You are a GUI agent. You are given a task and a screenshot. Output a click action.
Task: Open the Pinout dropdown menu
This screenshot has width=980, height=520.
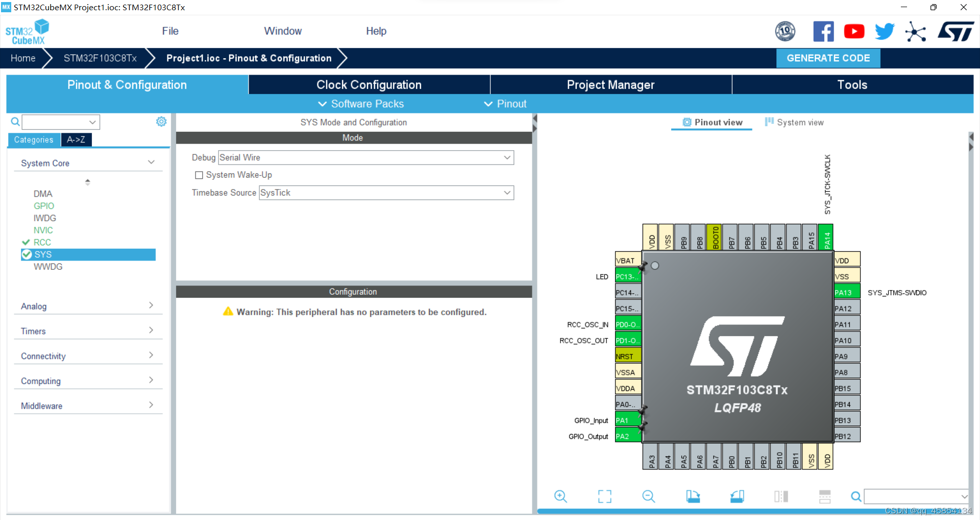point(505,104)
